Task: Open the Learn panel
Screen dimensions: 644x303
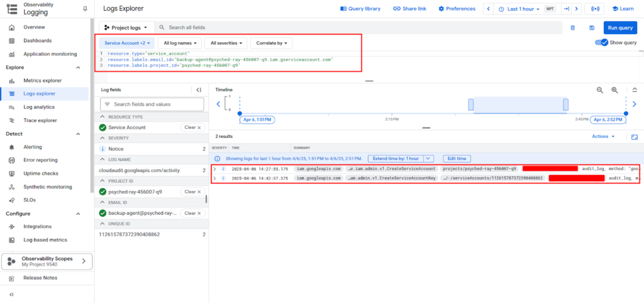Action: pyautogui.click(x=623, y=9)
